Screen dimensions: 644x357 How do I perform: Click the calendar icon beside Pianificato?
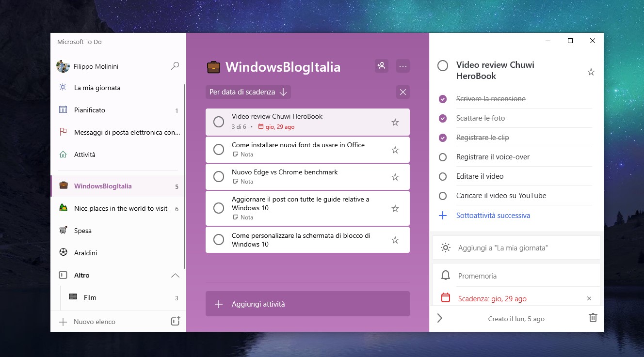pos(63,110)
